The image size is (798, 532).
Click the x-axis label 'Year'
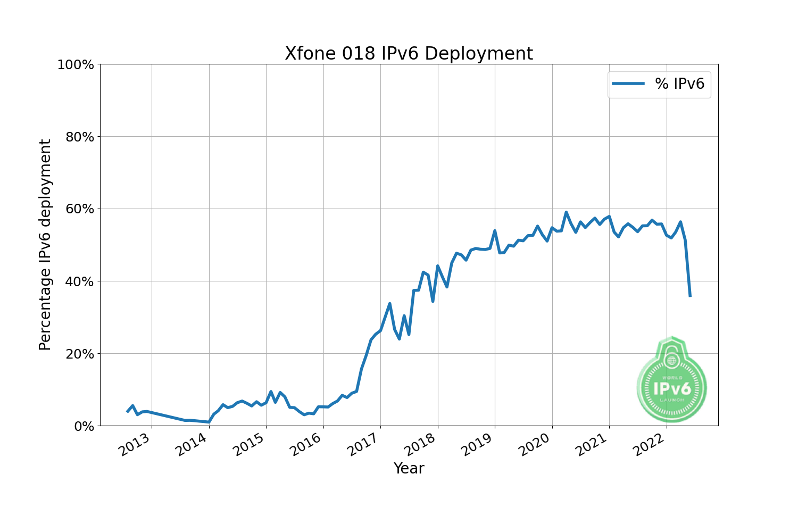tap(409, 469)
